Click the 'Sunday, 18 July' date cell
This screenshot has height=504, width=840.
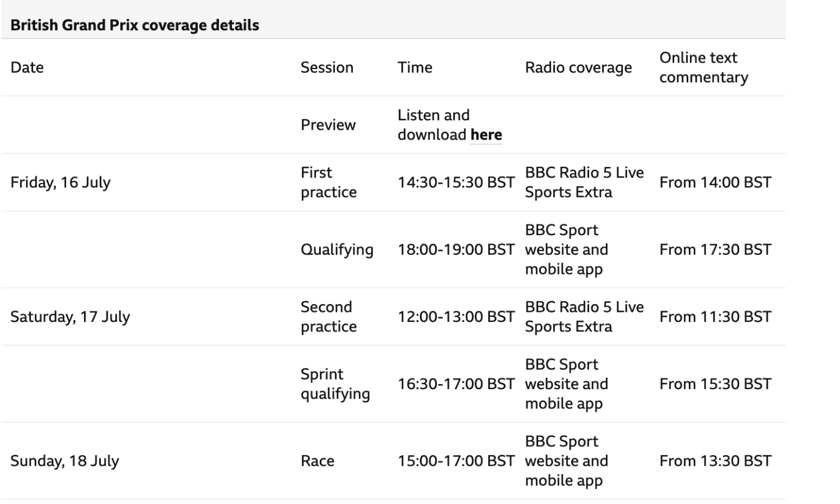[x=65, y=461]
